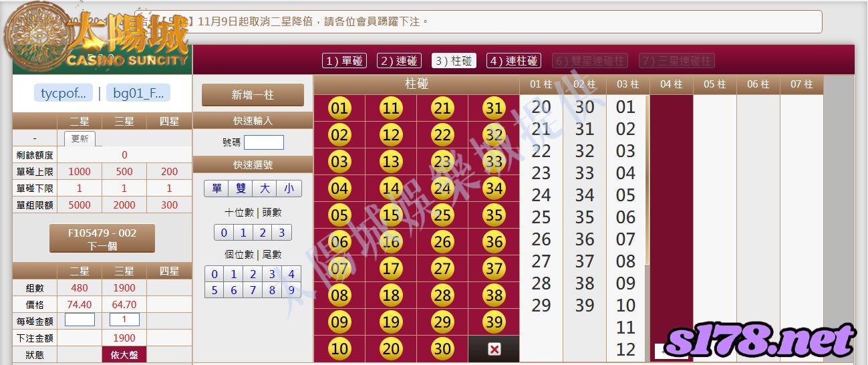Screen dimensions: 868x365
Task: Select ball 08
Action: coord(339,295)
